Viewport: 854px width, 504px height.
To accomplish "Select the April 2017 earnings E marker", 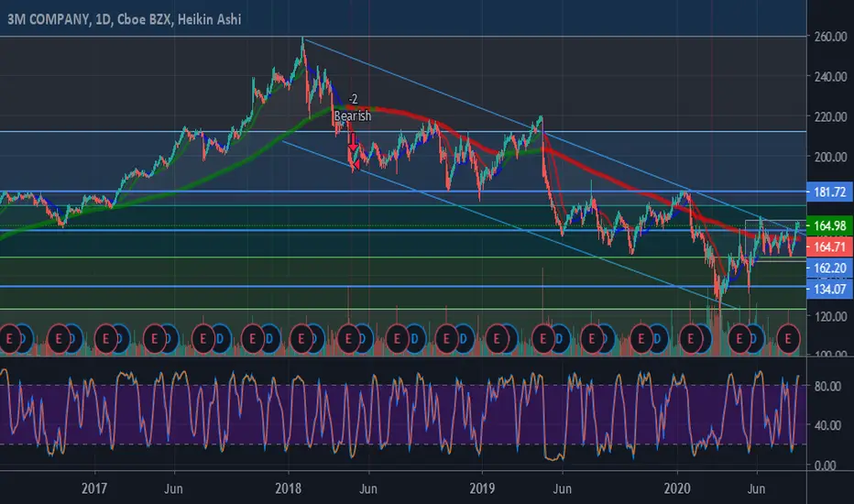I will pos(155,339).
